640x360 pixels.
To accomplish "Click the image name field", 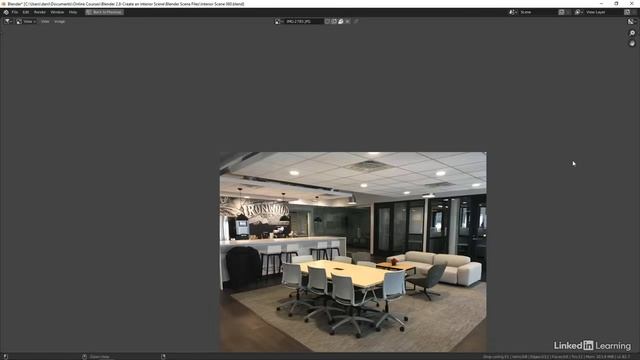I will (x=303, y=21).
